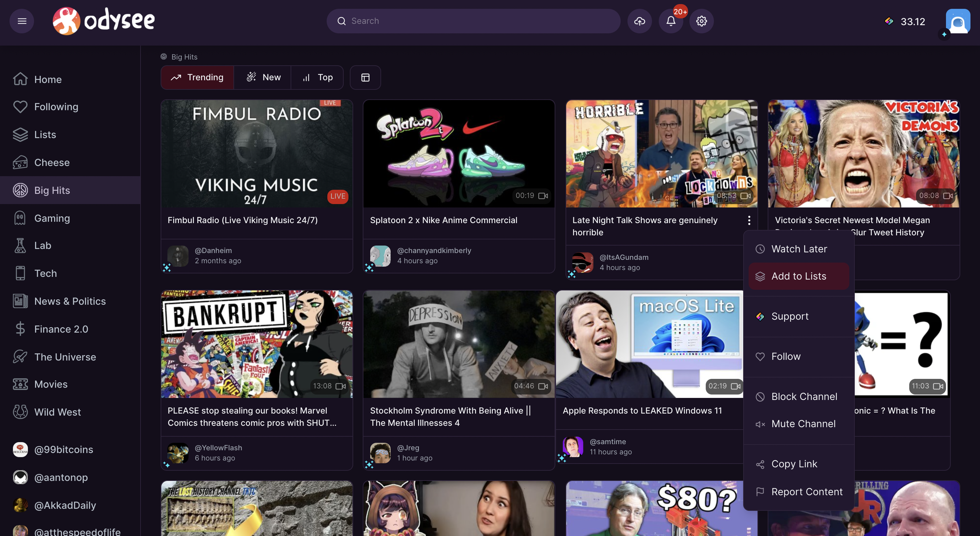Image resolution: width=980 pixels, height=536 pixels.
Task: Open @99bitcoins channel in sidebar
Action: [x=70, y=449]
